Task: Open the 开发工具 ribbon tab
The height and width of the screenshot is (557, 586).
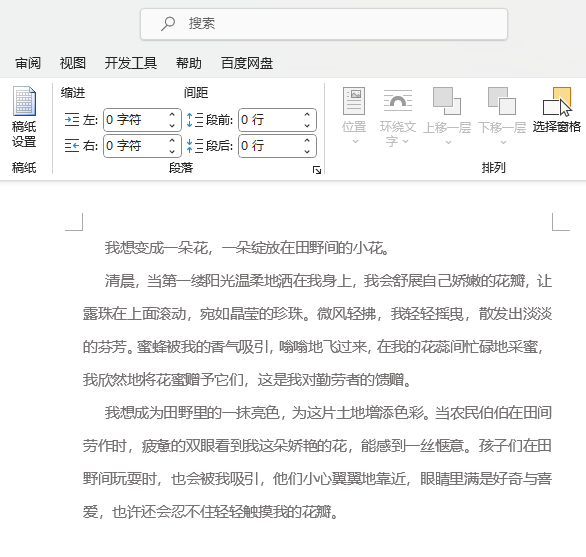Action: coord(131,63)
